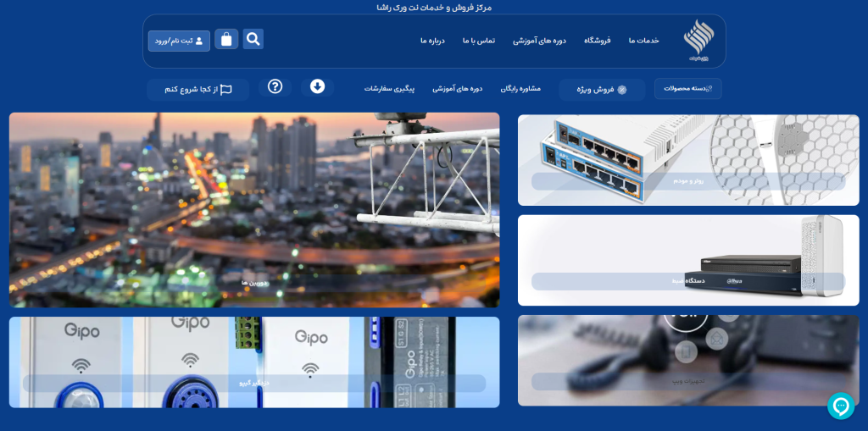Open the live chat bubble
868x431 pixels.
coord(840,406)
